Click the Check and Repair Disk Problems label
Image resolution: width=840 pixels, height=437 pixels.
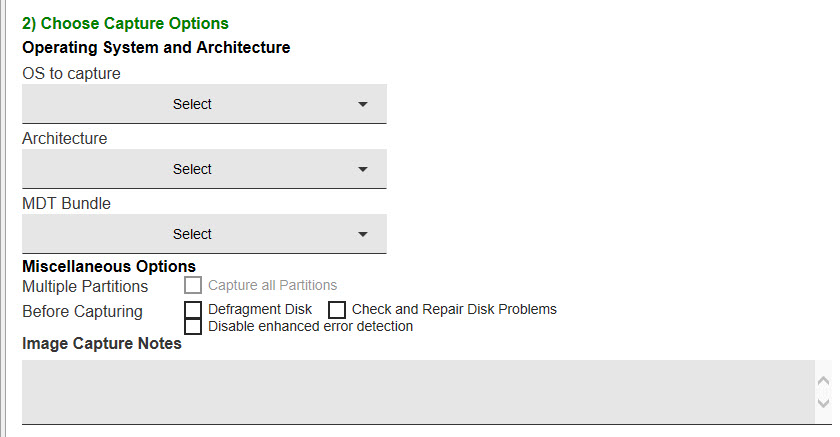(454, 309)
